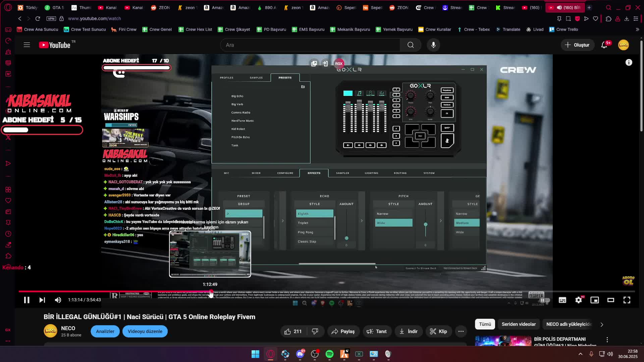The image size is (644, 362).
Task: Reload the current page
Action: pos(38,18)
